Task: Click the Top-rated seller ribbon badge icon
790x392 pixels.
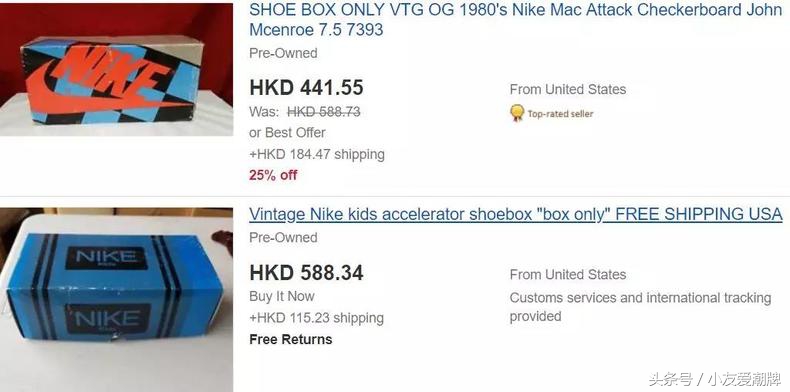Action: pyautogui.click(x=517, y=113)
